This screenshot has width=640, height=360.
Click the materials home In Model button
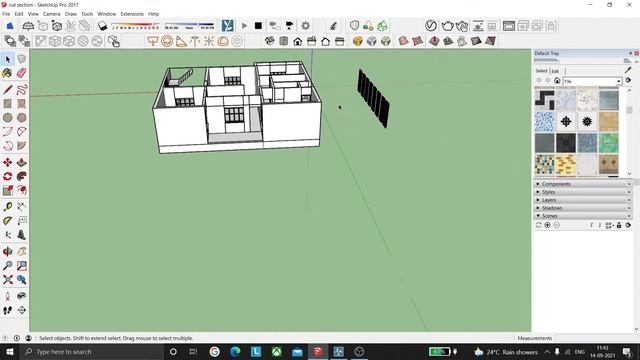coord(557,81)
